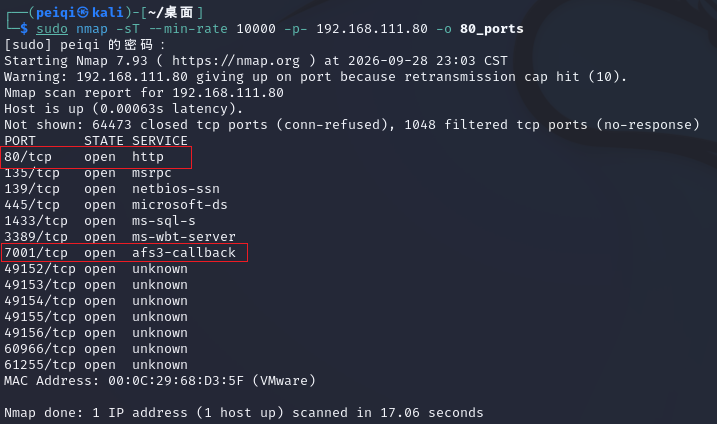Click the 445/tcp microsoft-ds row
This screenshot has height=424, width=717.
(116, 205)
